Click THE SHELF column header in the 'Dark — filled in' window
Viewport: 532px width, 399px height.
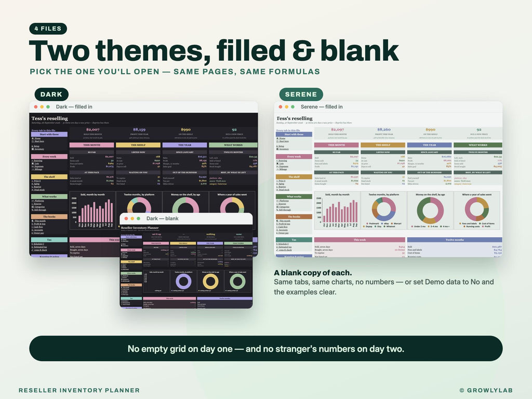[x=138, y=145]
